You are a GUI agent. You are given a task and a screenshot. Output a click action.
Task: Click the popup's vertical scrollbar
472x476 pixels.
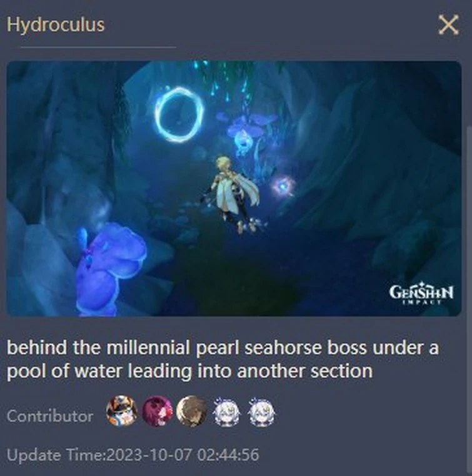click(469, 300)
